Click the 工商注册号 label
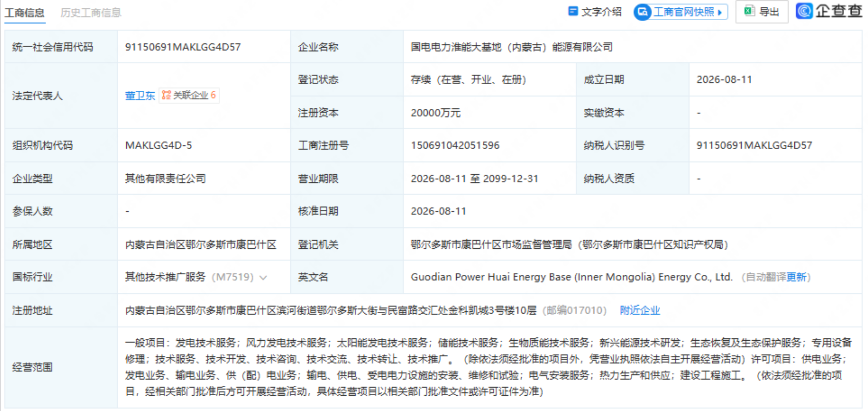 323,145
